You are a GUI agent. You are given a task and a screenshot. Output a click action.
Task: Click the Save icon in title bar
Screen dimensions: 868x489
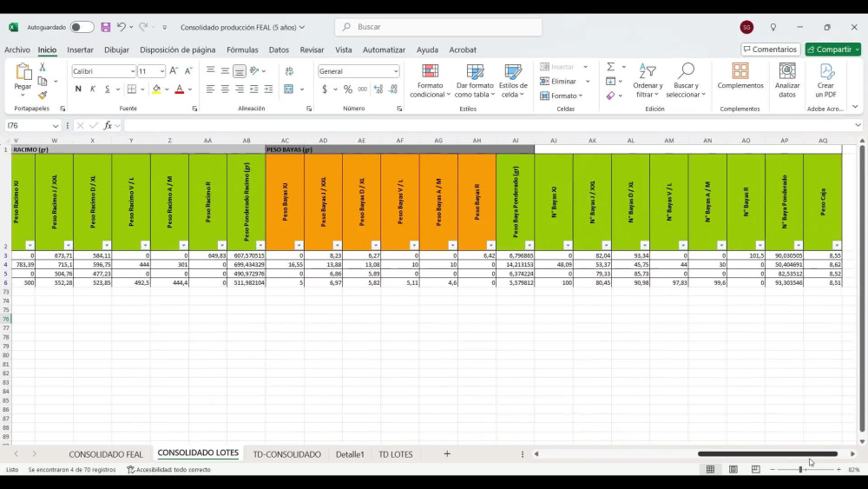105,27
